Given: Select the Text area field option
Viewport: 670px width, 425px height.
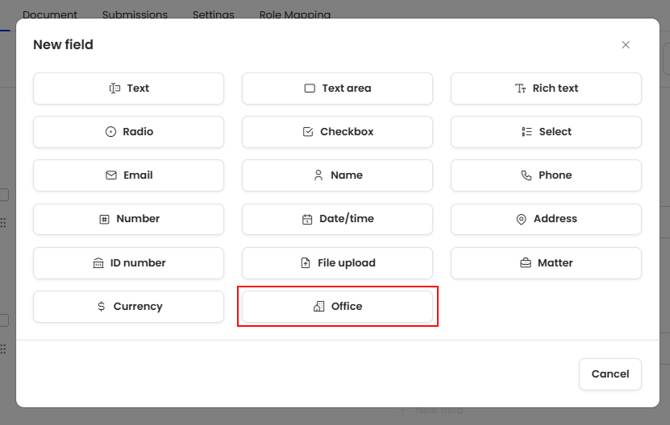Looking at the screenshot, I should click(x=337, y=88).
